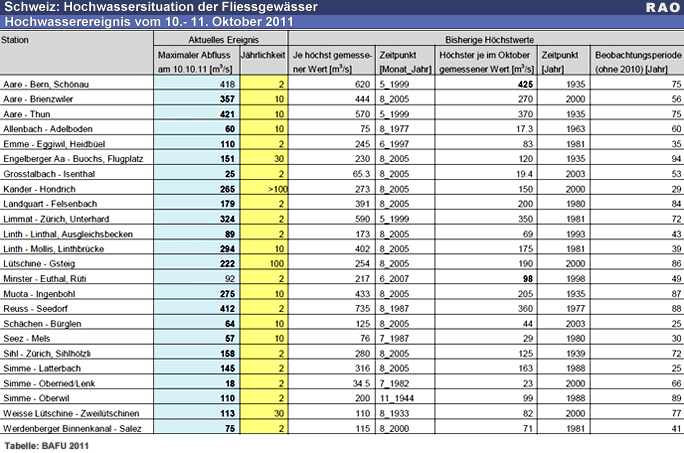684x453 pixels.
Task: Select station 'Minster - Euthal, Rüti'
Action: point(45,279)
